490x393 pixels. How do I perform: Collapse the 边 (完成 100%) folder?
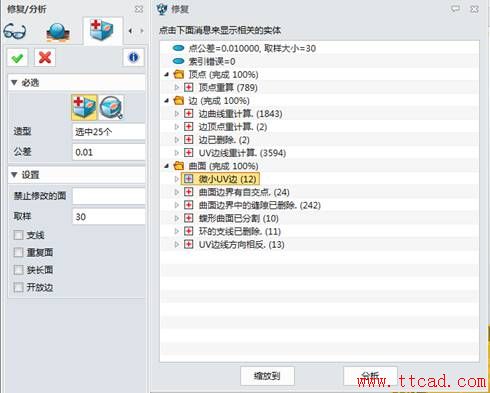click(x=167, y=101)
